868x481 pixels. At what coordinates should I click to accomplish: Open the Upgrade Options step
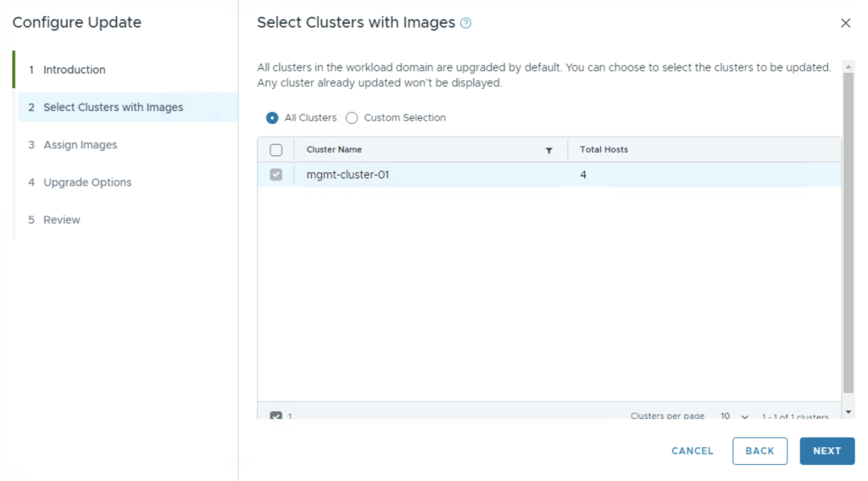[87, 182]
